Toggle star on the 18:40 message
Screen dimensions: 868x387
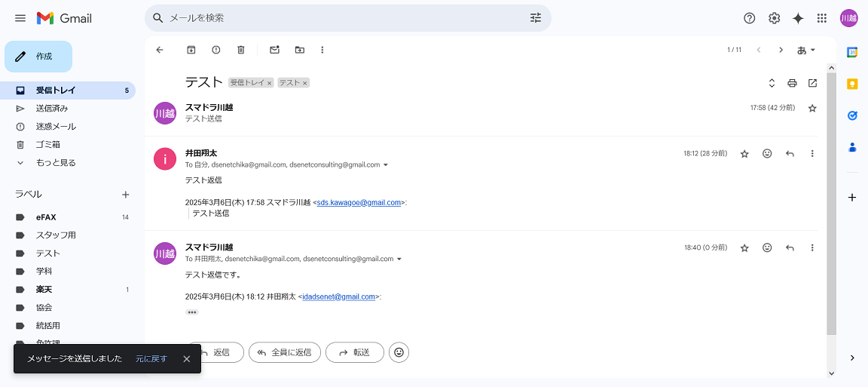tap(744, 247)
